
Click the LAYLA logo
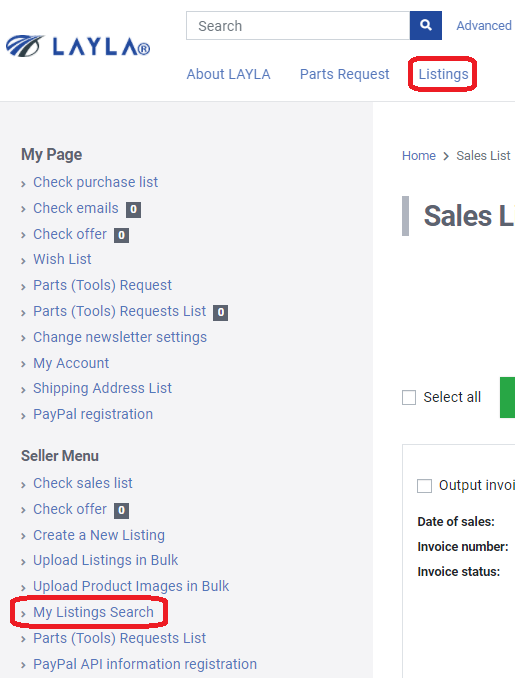point(78,46)
